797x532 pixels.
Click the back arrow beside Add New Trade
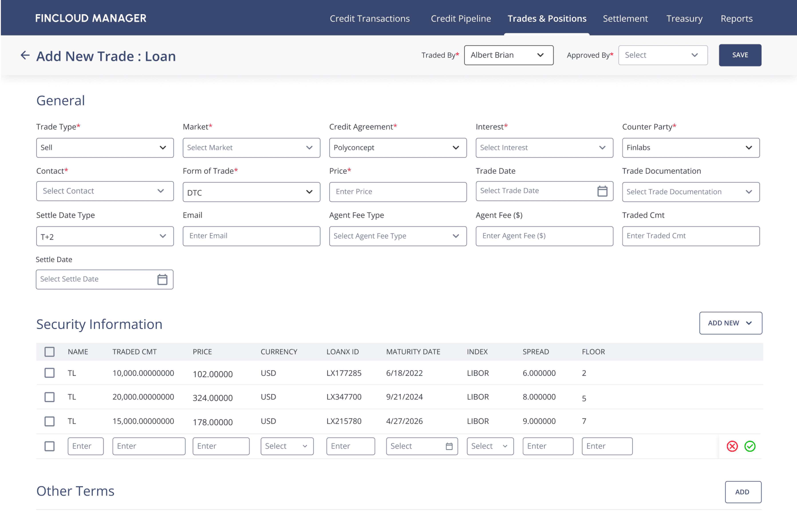tap(25, 55)
